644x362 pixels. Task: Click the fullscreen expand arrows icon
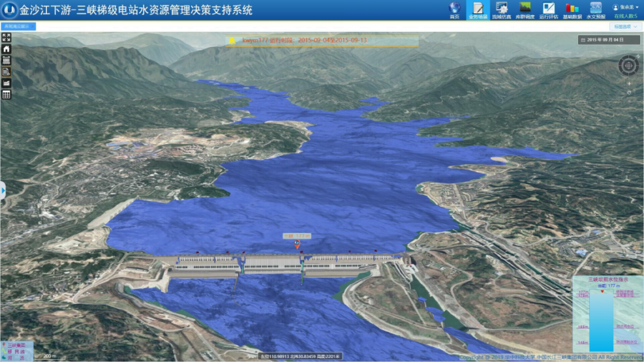7,38
